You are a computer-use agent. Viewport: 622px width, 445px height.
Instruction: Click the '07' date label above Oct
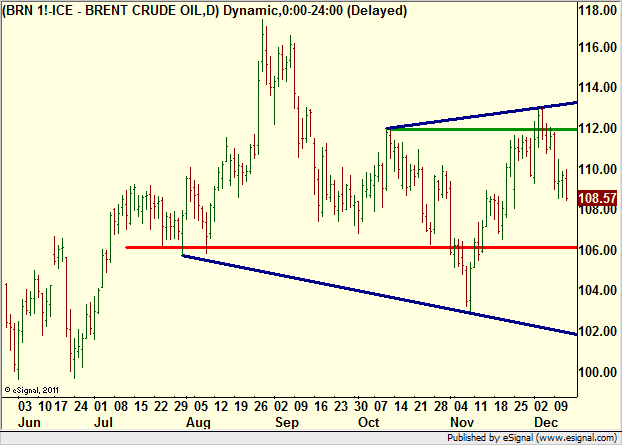[381, 407]
